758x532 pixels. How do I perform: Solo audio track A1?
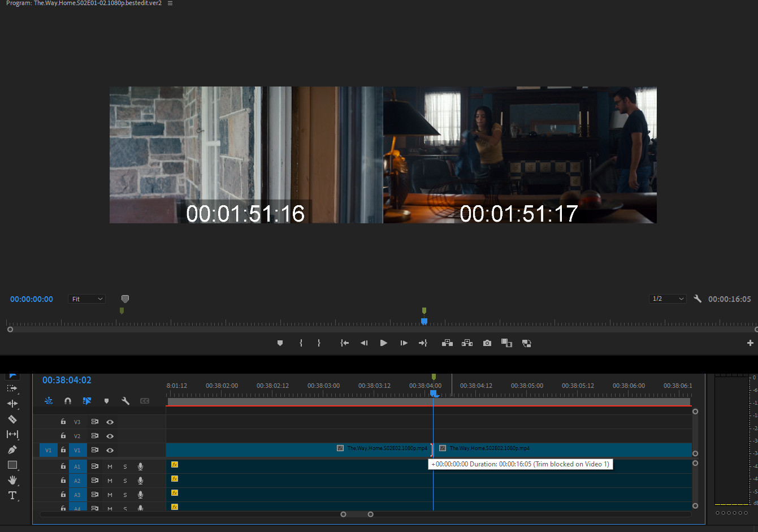coord(125,466)
